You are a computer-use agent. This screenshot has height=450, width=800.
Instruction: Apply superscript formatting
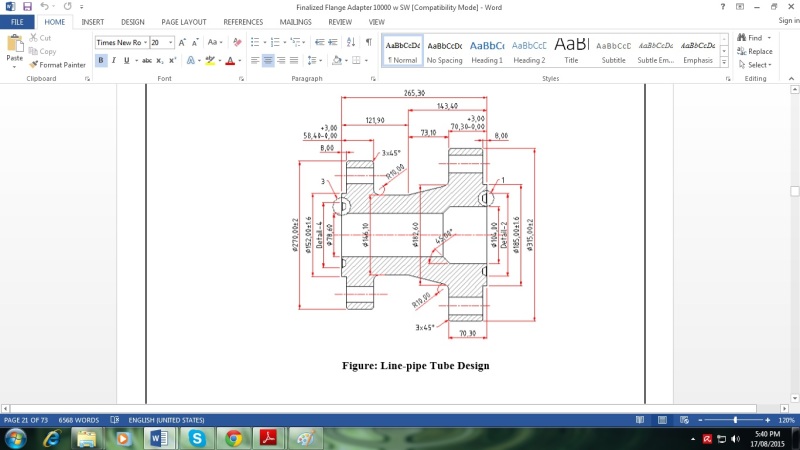[x=172, y=60]
